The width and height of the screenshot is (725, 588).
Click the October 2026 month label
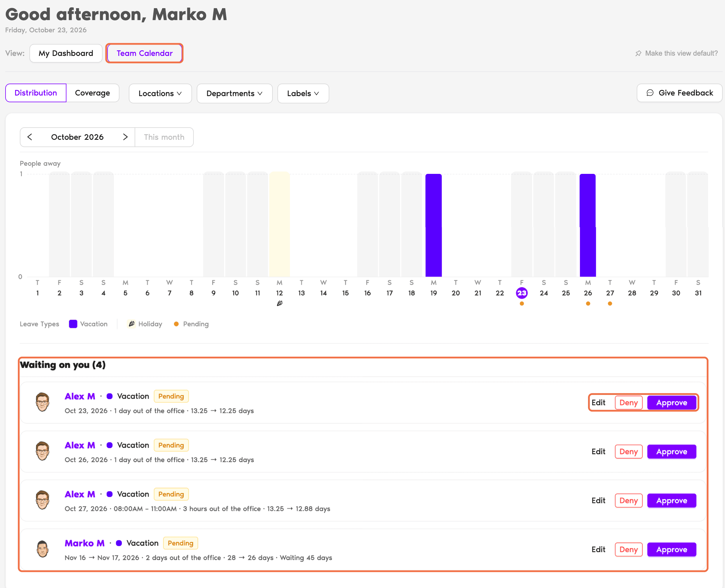point(77,137)
